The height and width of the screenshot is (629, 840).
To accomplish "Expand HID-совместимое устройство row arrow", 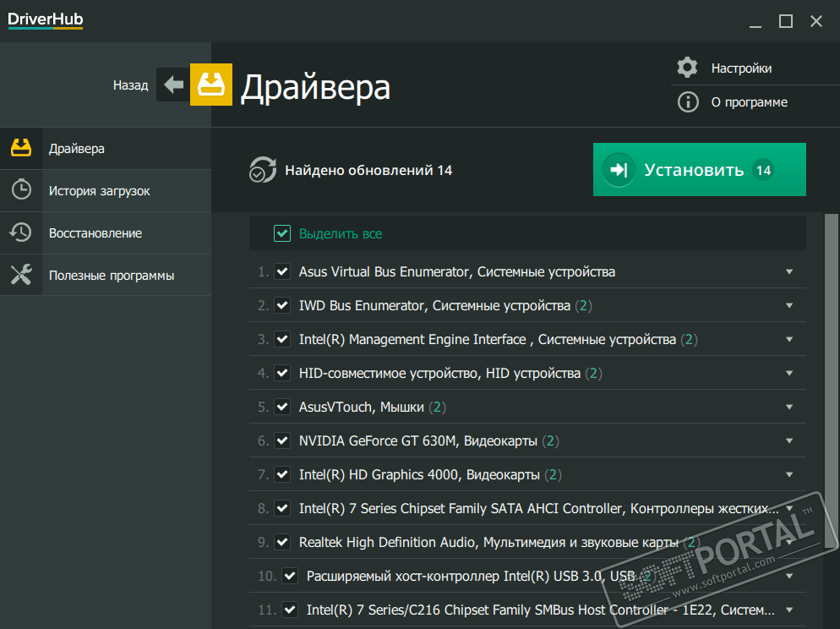I will click(x=789, y=373).
